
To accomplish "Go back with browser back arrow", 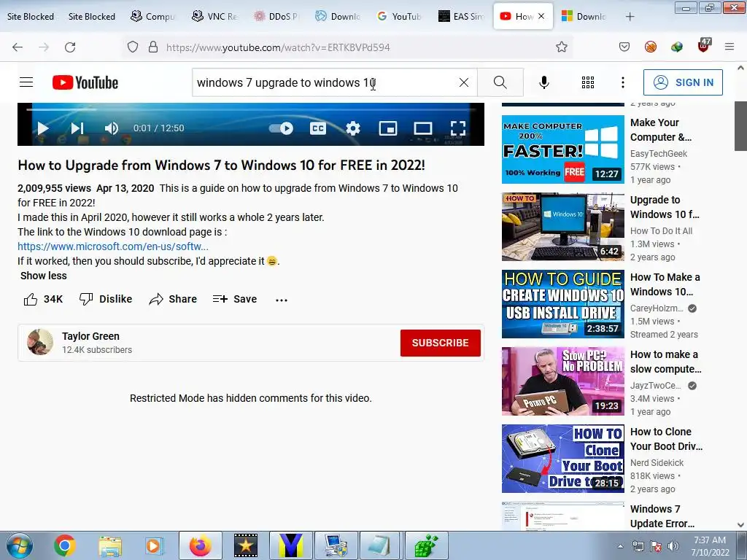I will (18, 47).
